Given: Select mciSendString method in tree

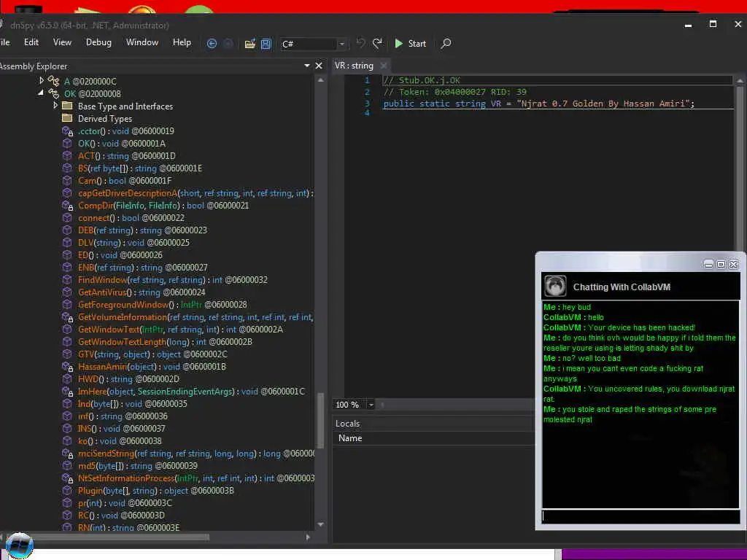Looking at the screenshot, I should (196, 454).
